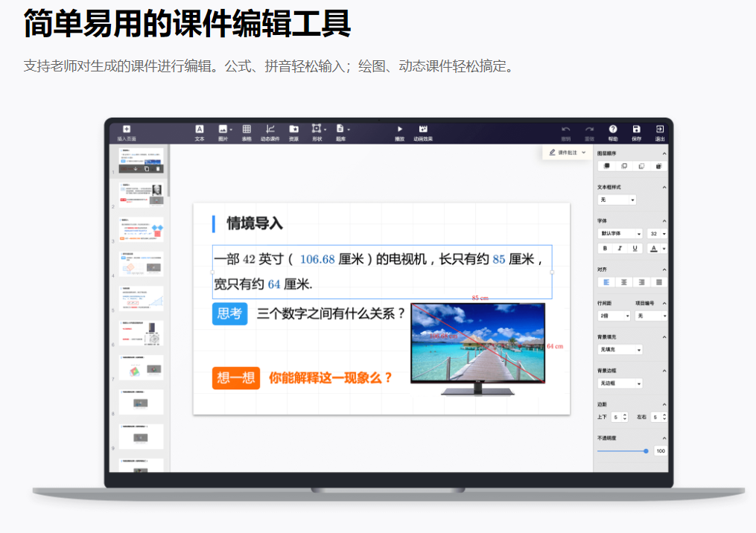Collapse the 图层顺序 section
Image resolution: width=756 pixels, height=533 pixels.
coord(664,153)
